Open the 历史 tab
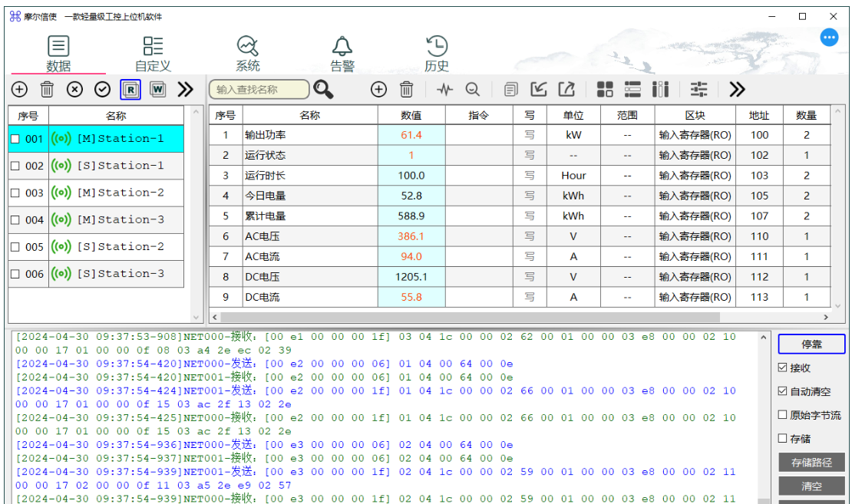 point(436,54)
